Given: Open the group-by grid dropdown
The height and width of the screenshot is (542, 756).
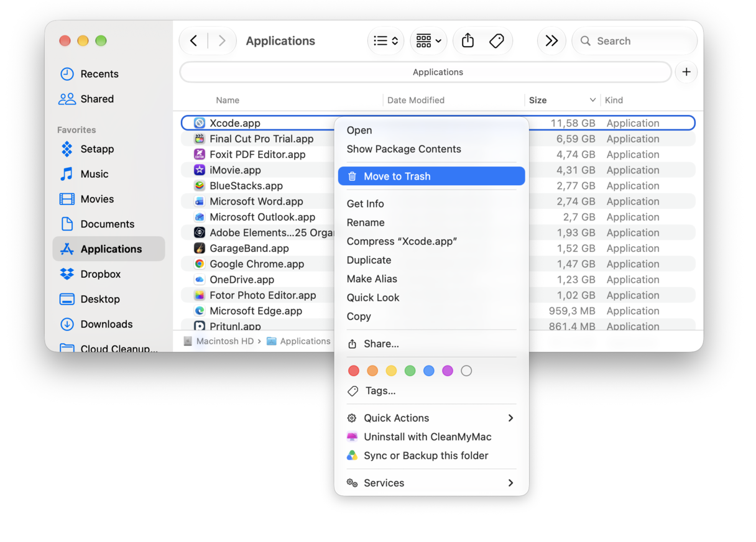Looking at the screenshot, I should click(428, 41).
